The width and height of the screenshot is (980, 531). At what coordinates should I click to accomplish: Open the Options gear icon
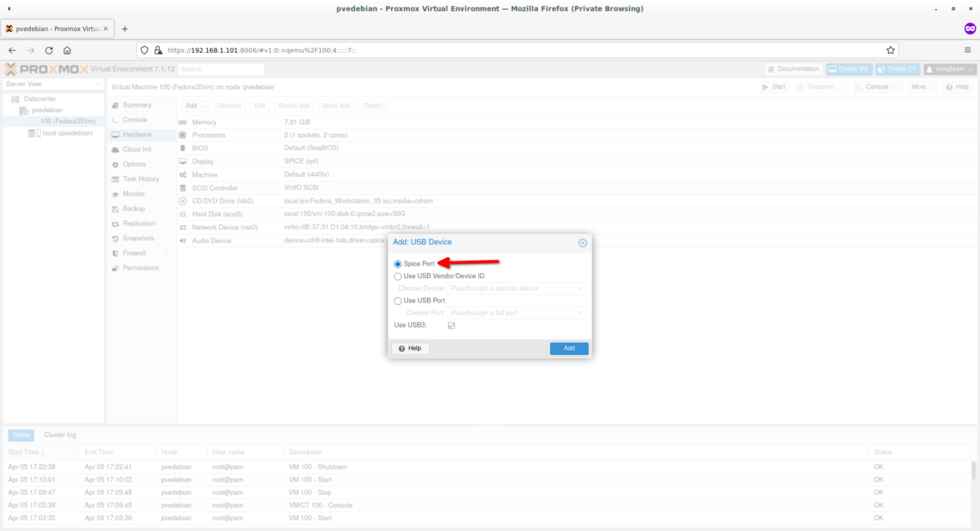click(115, 164)
